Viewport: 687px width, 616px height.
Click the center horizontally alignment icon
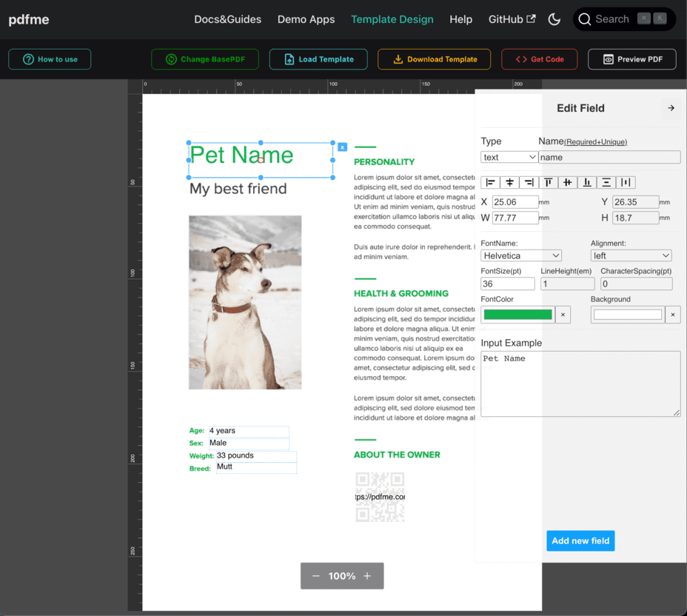tap(509, 182)
